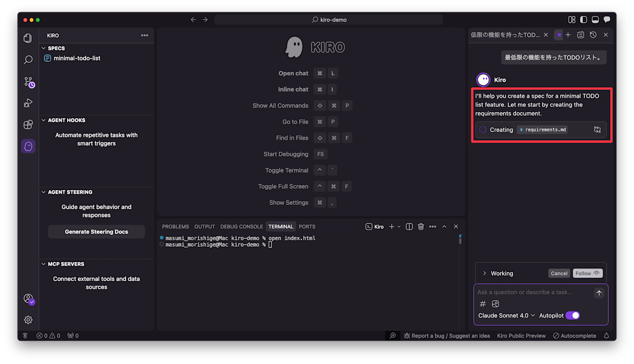The width and height of the screenshot is (634, 364).
Task: Send the chat message with arrow button
Action: point(599,293)
